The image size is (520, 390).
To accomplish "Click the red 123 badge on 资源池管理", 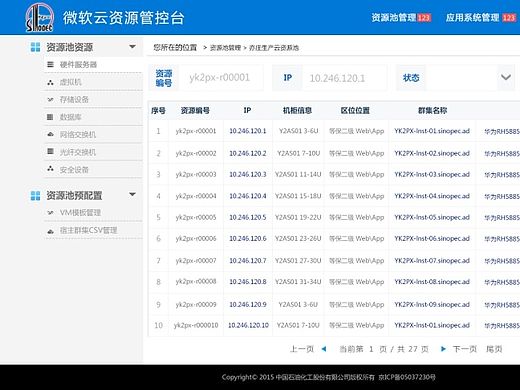I will [424, 17].
